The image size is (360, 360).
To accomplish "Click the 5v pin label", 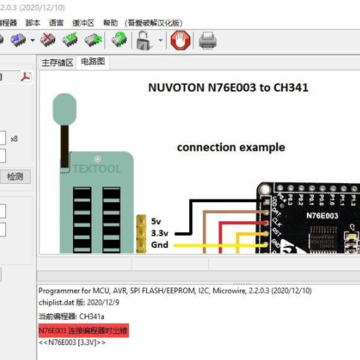I will pyautogui.click(x=156, y=221).
